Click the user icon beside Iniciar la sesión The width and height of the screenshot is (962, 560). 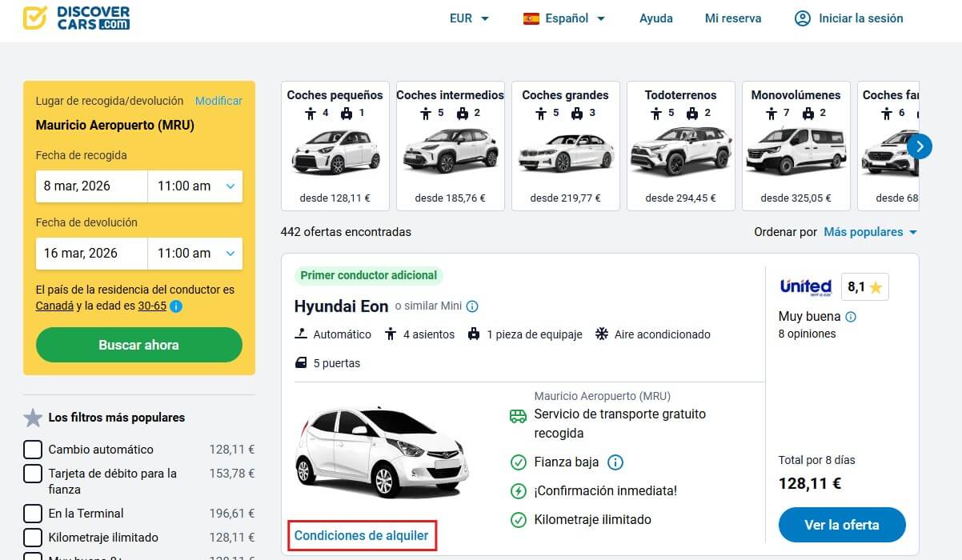tap(803, 18)
